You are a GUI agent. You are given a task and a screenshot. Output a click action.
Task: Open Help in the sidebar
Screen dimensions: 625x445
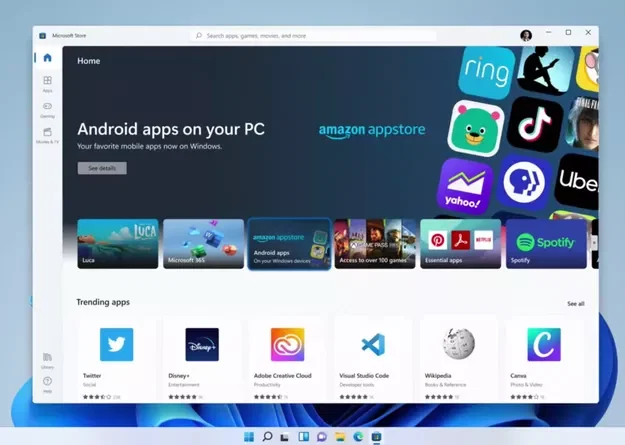[47, 385]
